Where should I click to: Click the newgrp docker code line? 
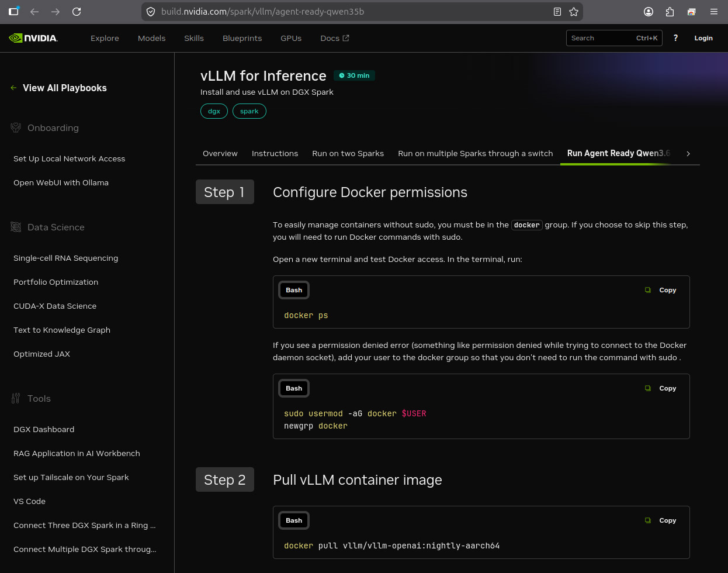(x=316, y=426)
